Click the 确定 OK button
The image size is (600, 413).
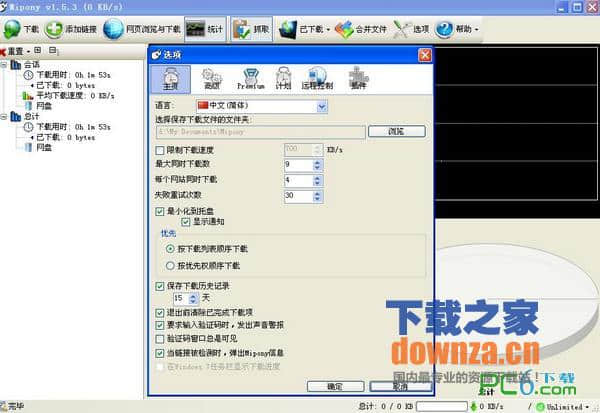click(336, 387)
